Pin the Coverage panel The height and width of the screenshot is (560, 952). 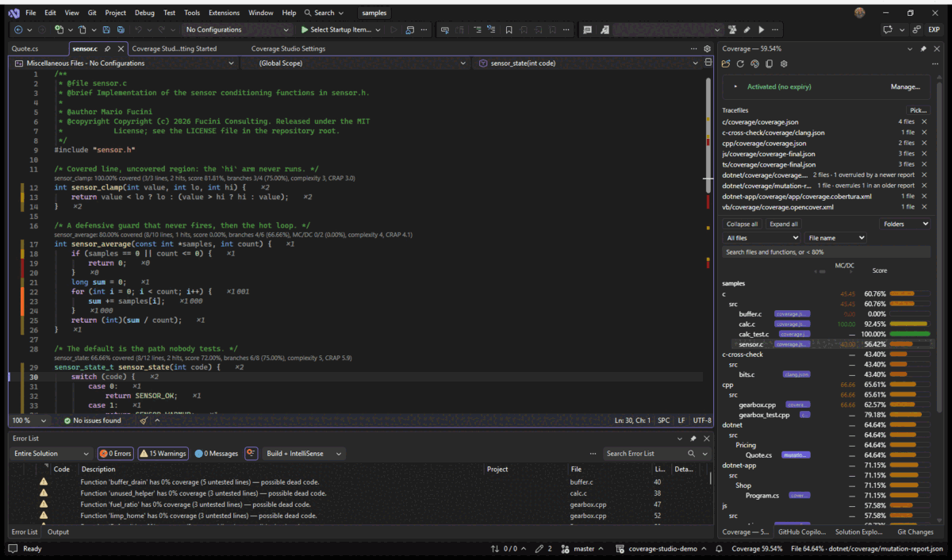[x=923, y=48]
